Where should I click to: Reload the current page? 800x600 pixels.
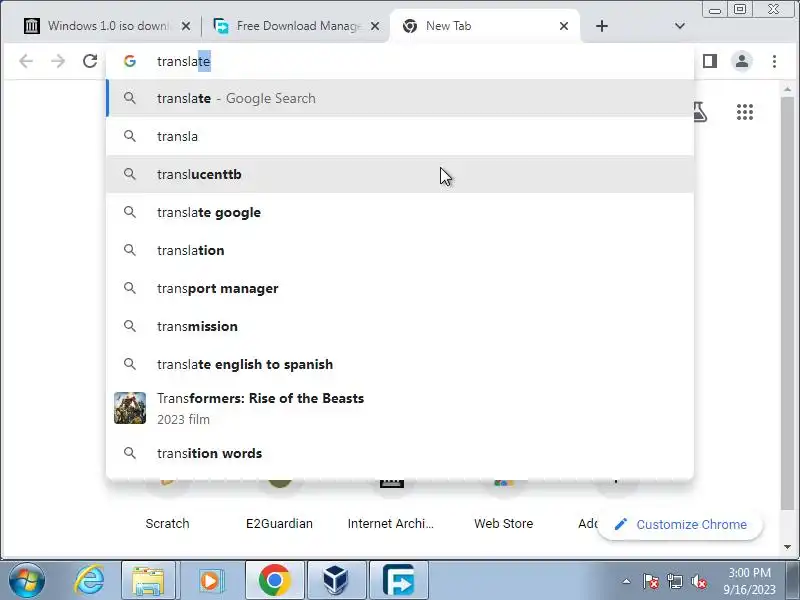click(x=90, y=61)
